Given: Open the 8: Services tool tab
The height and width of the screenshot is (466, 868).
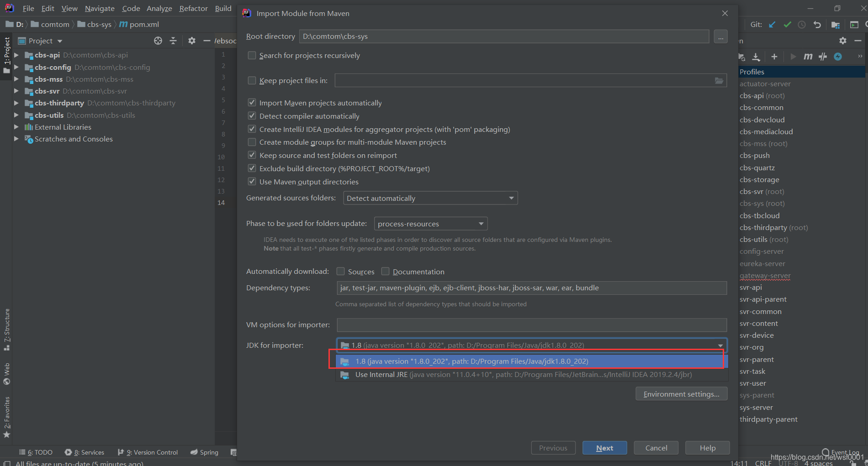Looking at the screenshot, I should click(85, 452).
